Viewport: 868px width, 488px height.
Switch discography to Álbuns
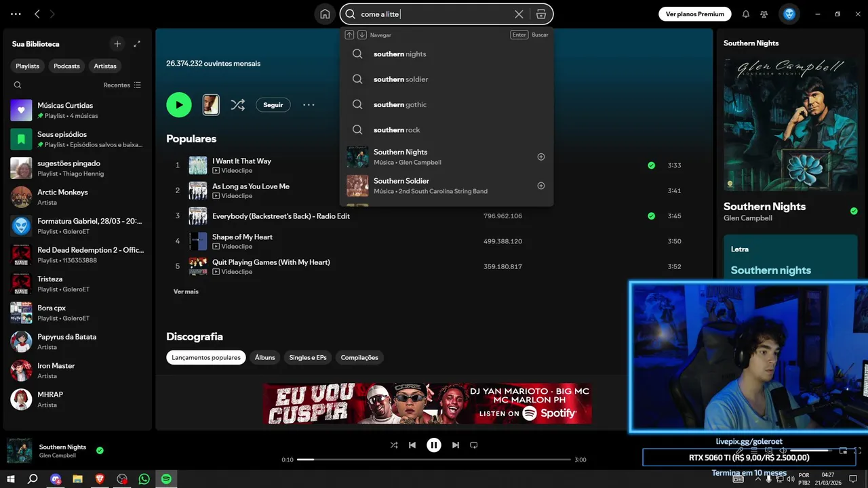pyautogui.click(x=265, y=357)
